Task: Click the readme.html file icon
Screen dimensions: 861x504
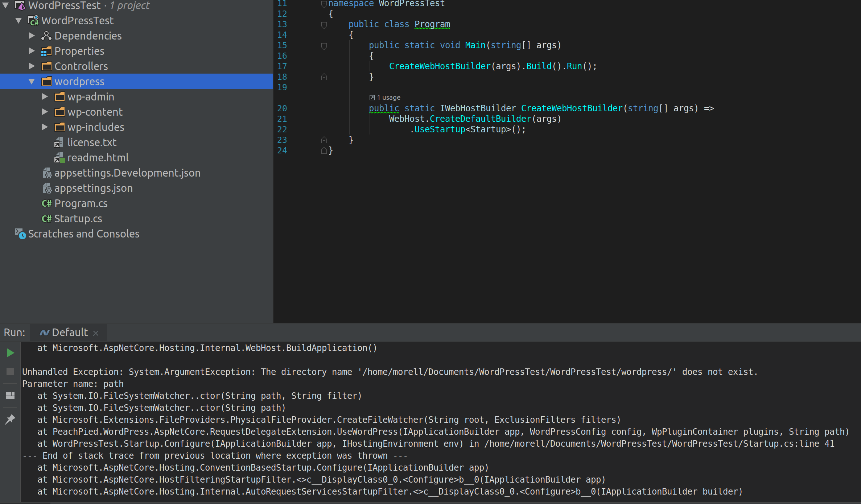Action: [59, 158]
